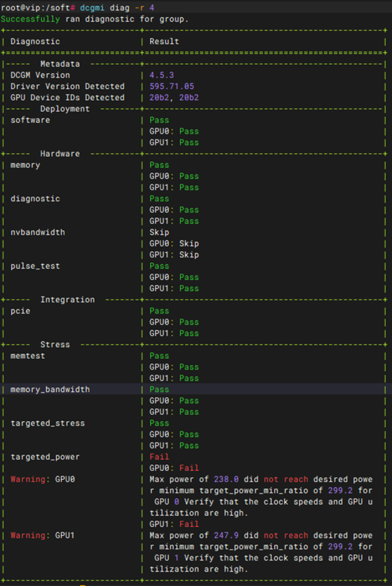Click the 'nvbandwidth' test name
392x586 pixels.
point(38,232)
